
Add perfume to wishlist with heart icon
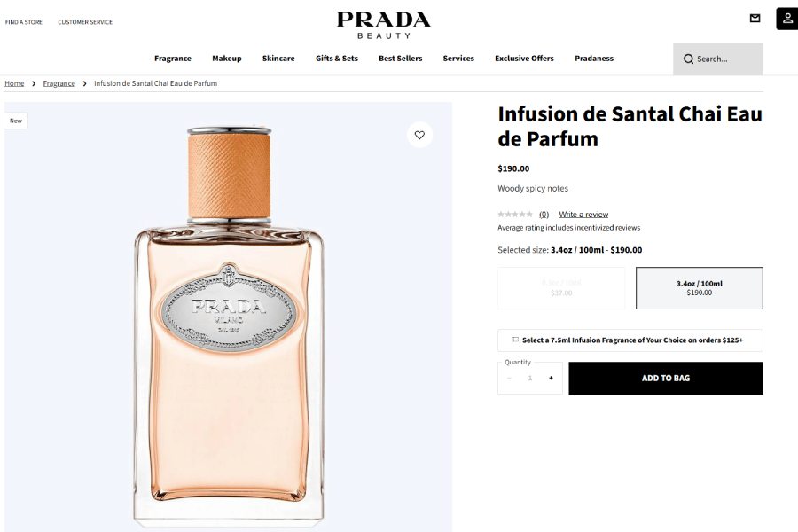(419, 135)
